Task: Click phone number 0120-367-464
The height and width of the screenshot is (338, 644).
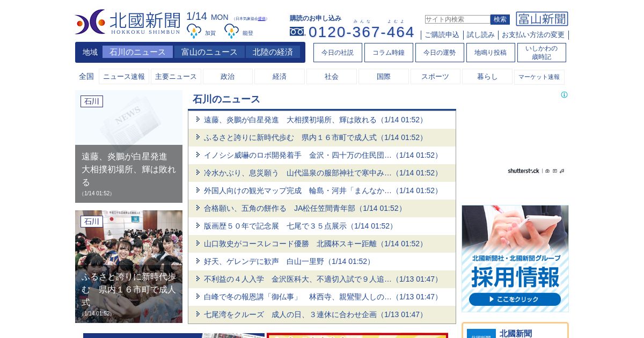Action: 361,32
